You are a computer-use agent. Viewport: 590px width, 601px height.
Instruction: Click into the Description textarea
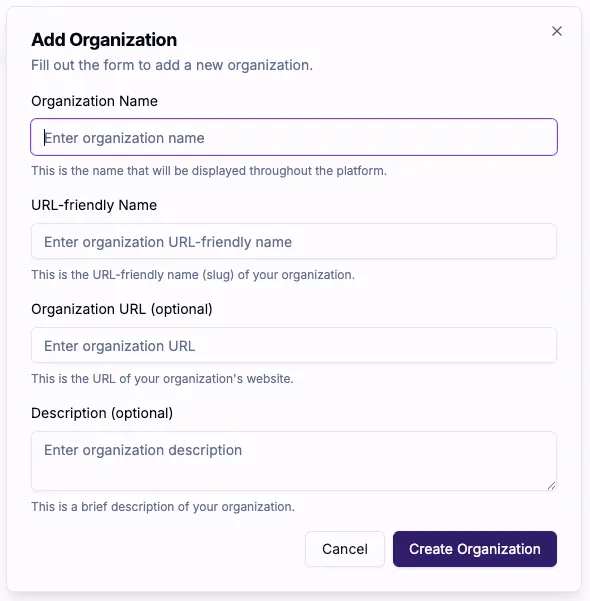click(294, 461)
